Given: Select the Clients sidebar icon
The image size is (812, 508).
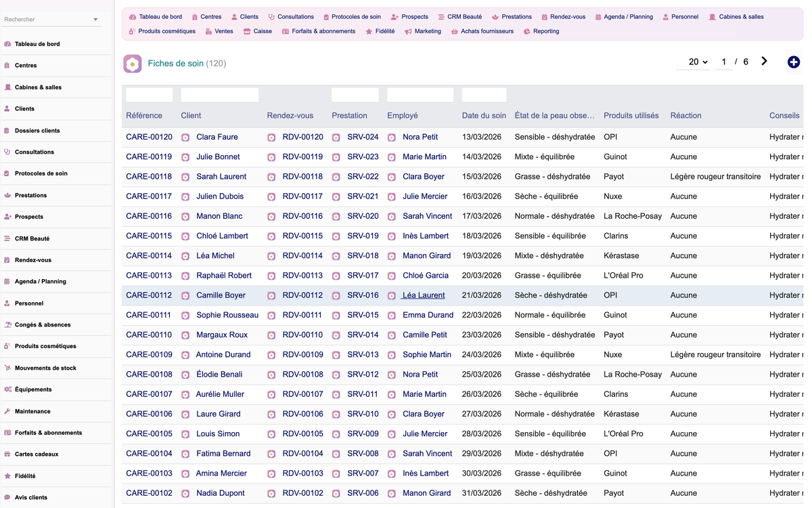Looking at the screenshot, I should [x=7, y=108].
